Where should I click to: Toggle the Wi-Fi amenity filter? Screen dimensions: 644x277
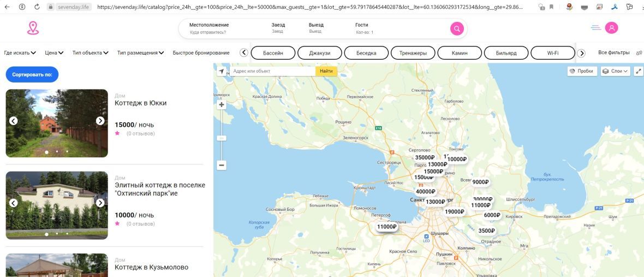(x=553, y=52)
